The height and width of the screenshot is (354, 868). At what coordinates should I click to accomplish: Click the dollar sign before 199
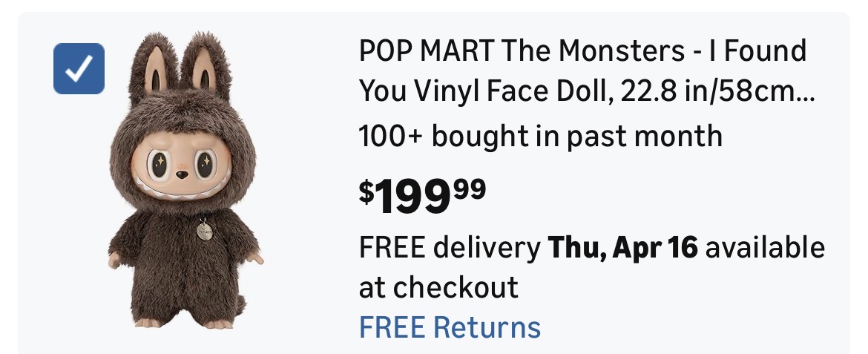366,193
